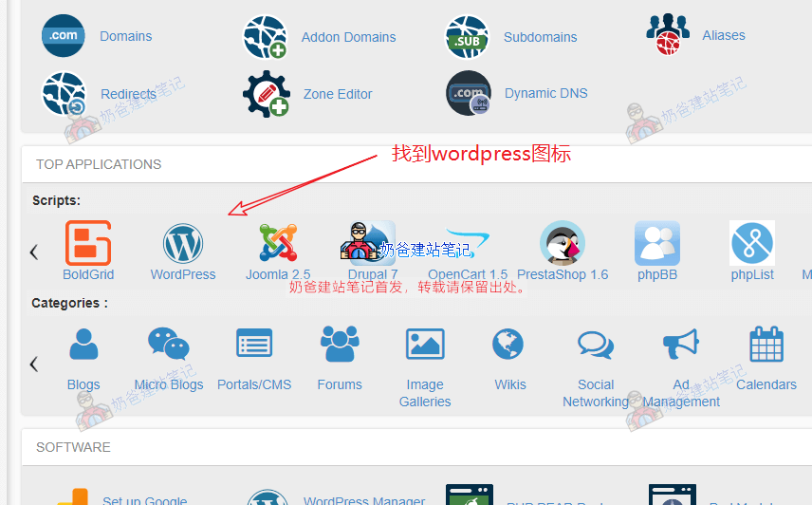Go to previous scripts with left chevron
The width and height of the screenshot is (812, 505).
(x=34, y=252)
